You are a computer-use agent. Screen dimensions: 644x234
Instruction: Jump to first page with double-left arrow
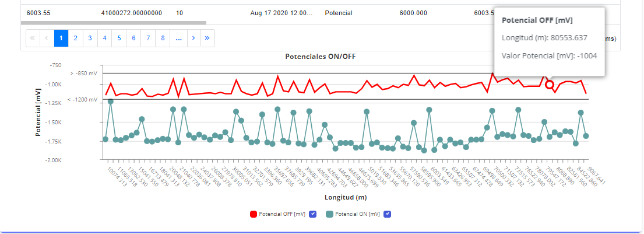pos(33,38)
